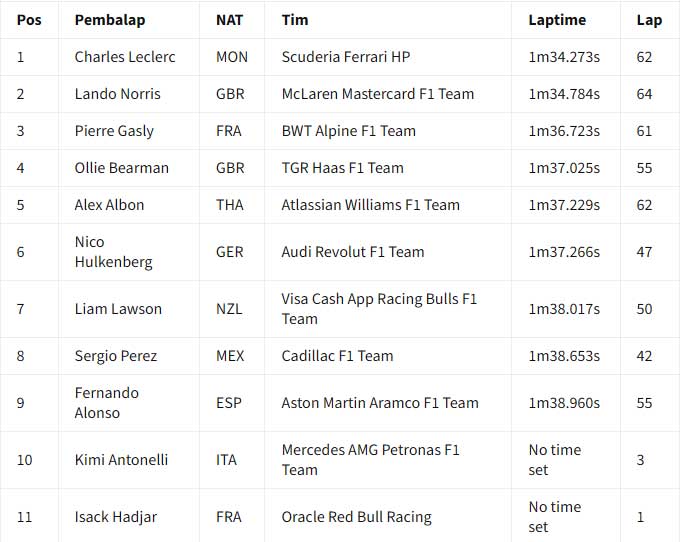This screenshot has height=542, width=680.
Task: Click the McLaren Mastercard F1 Team cell
Action: click(x=378, y=94)
